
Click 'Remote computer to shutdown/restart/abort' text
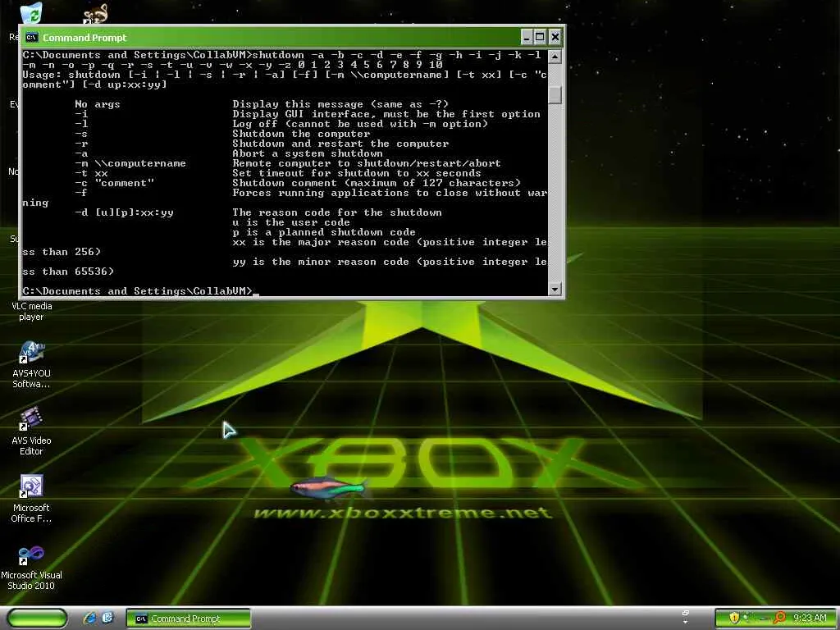[x=367, y=163]
